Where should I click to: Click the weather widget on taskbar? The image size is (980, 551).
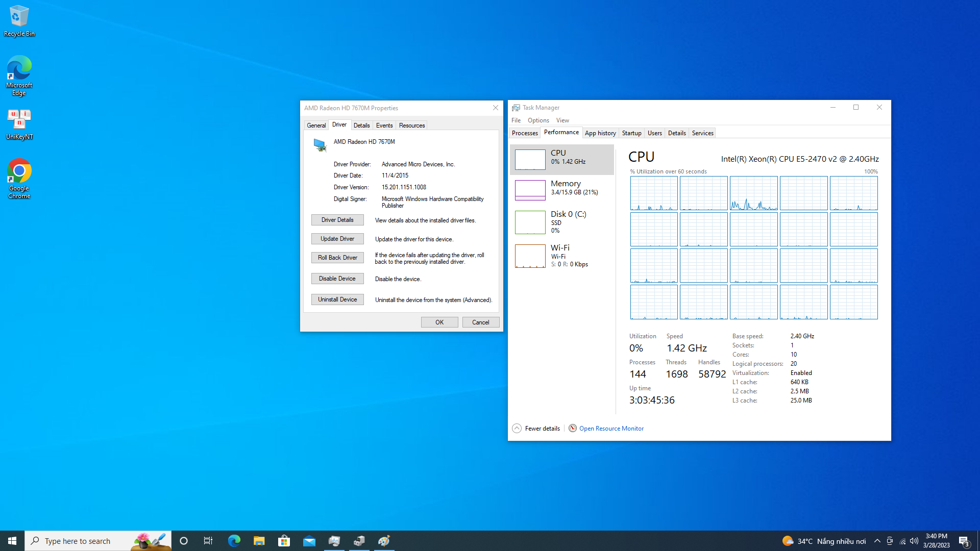[824, 541]
